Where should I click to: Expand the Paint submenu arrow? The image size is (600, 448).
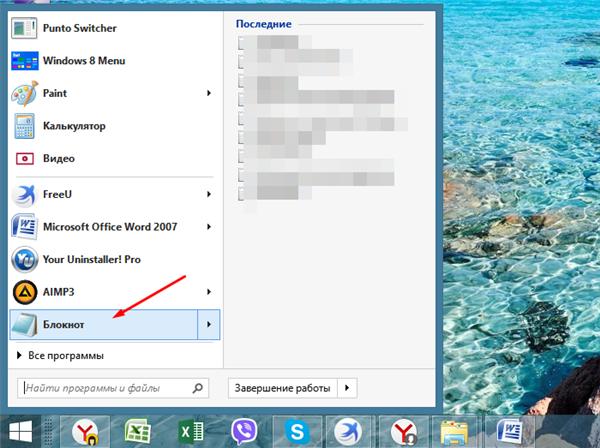coord(209,93)
